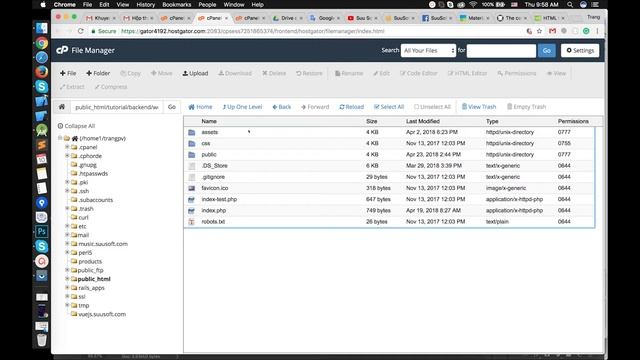Select the products folder in tree
The width and height of the screenshot is (640, 360).
click(x=90, y=262)
